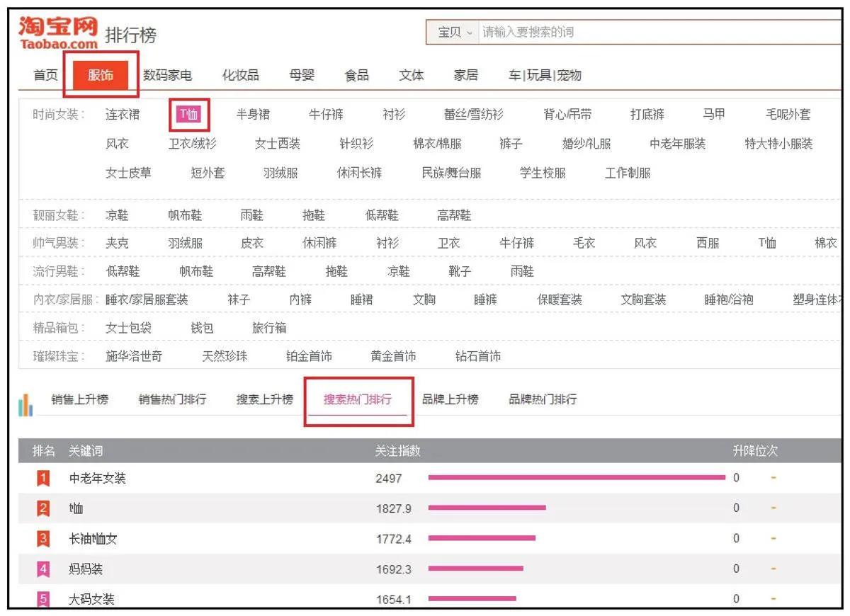Select the 食品 category tab
850x616 pixels.
[356, 74]
